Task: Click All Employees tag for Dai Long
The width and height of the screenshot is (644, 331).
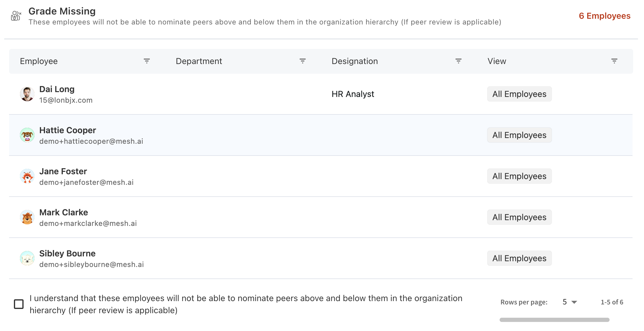Action: point(519,94)
